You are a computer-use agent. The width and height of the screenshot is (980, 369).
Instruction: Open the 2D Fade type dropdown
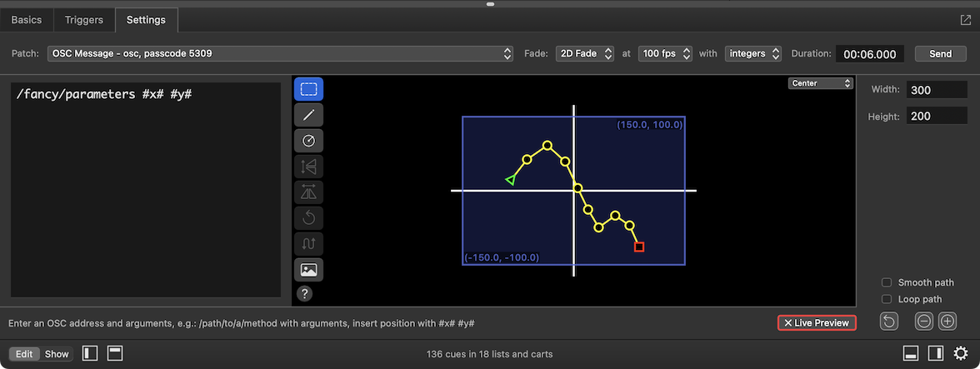point(585,53)
